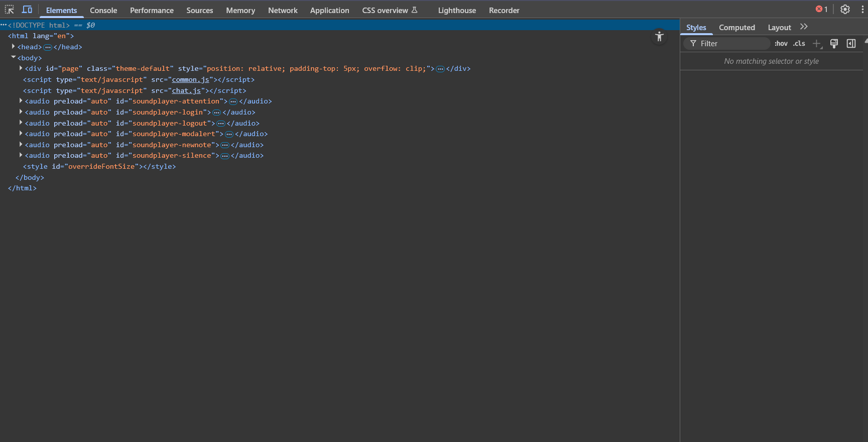Open the DevTools settings gear

pos(845,10)
